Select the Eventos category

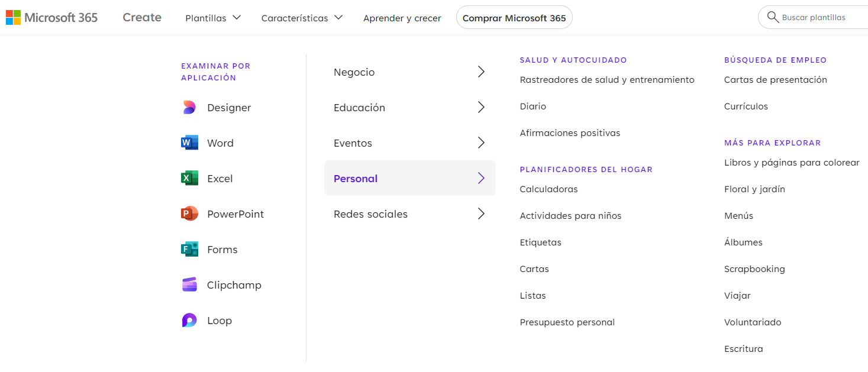[x=410, y=143]
